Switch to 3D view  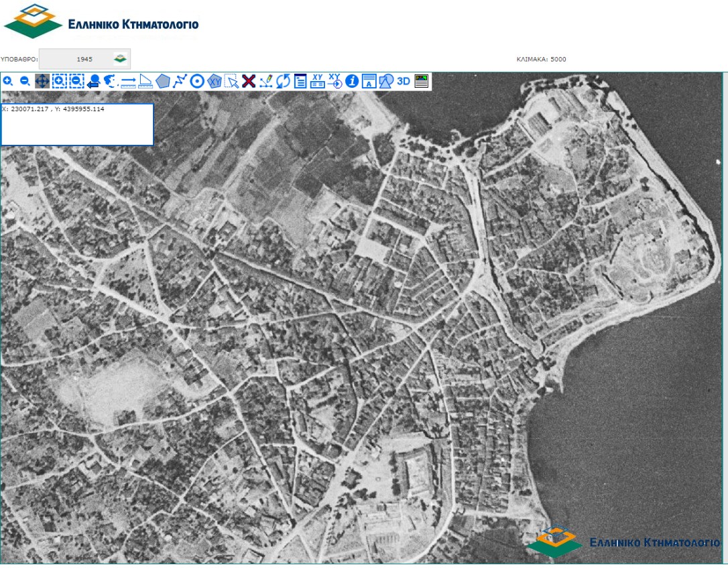click(404, 81)
